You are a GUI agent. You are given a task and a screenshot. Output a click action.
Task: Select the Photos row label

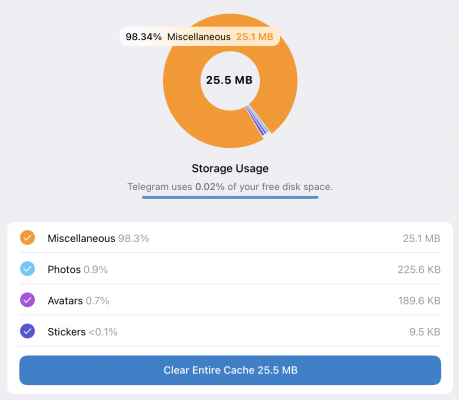point(64,269)
